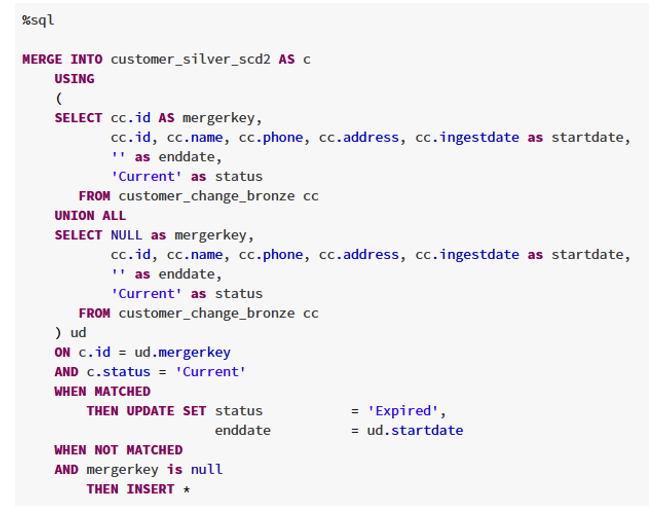The height and width of the screenshot is (513, 659).
Task: Click cc.id in the 'SELECT cc.id AS mergerkey' line
Action: [130, 118]
